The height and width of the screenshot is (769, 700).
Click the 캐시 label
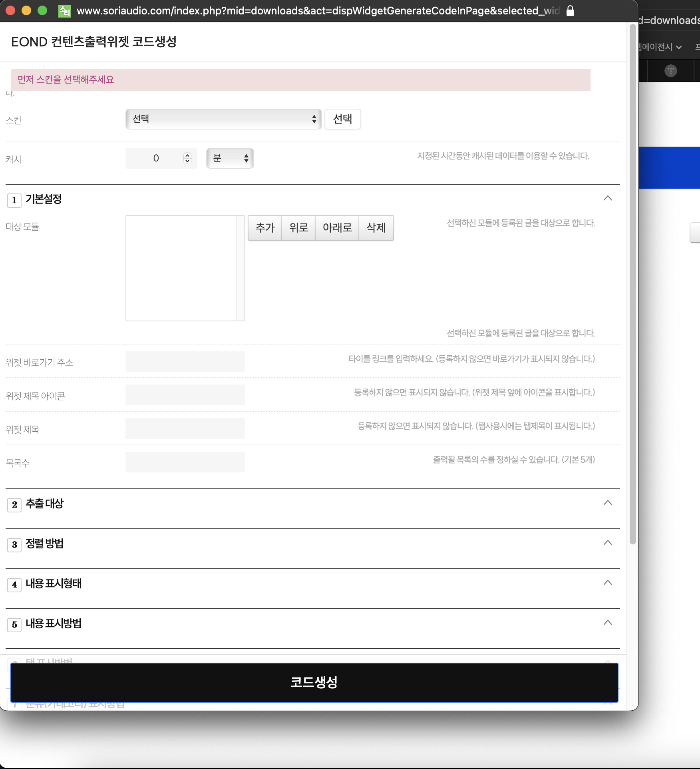coord(14,159)
